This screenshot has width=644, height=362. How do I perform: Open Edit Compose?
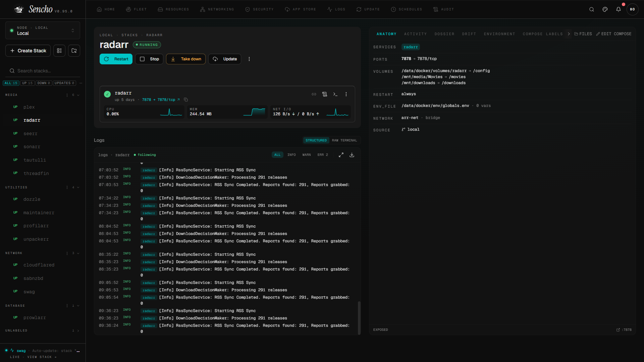tap(614, 34)
